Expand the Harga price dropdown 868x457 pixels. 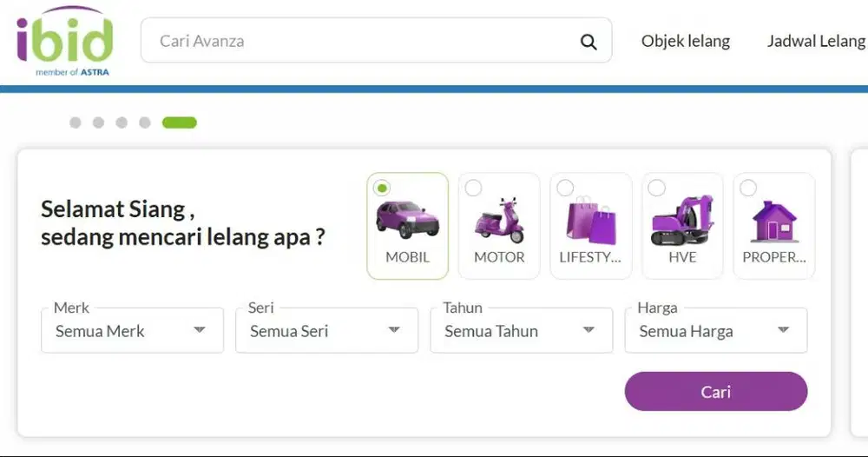point(715,331)
